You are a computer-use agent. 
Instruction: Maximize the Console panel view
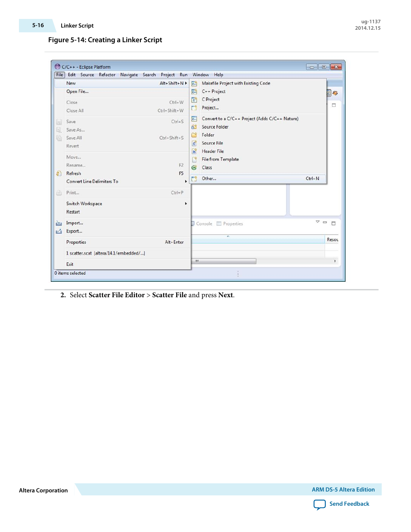(333, 223)
